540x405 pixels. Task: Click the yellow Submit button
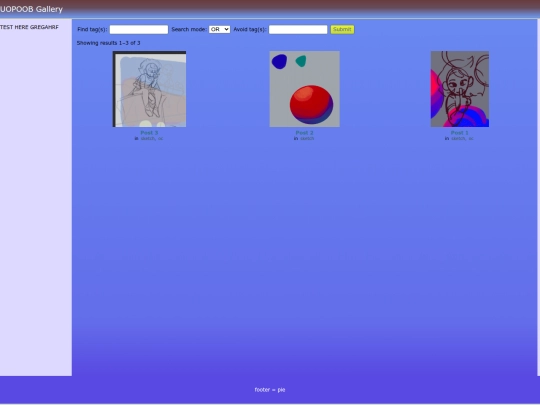[x=342, y=30]
